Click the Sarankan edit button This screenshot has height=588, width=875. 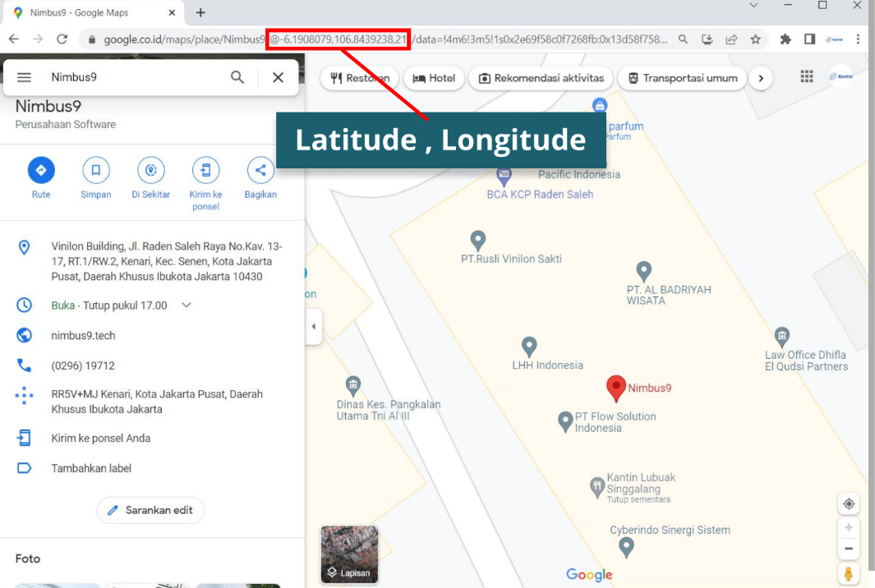click(150, 510)
